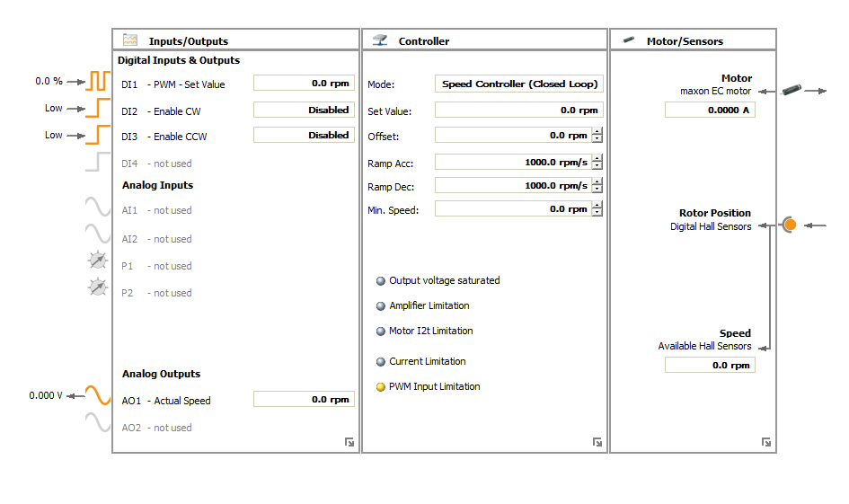The height and width of the screenshot is (504, 849).
Task: Click the Speed Controller (Closed Loop) mode field
Action: click(518, 84)
